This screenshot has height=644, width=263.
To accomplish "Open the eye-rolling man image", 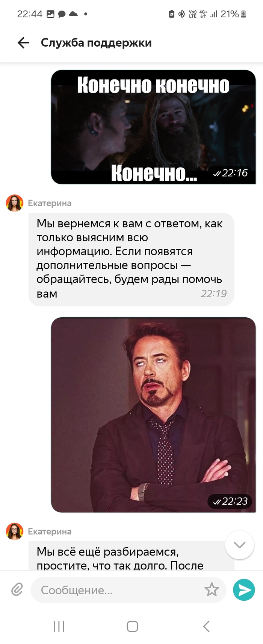I will 153,415.
